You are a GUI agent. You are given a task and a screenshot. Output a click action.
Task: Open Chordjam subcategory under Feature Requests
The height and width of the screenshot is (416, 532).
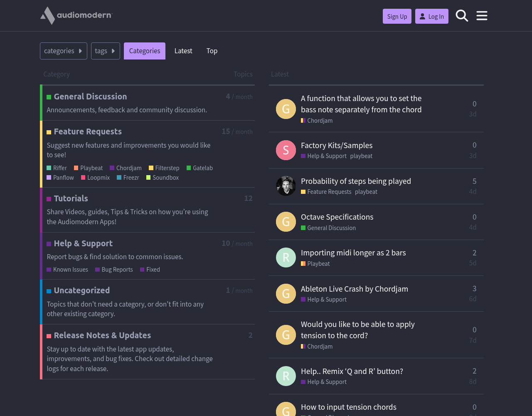(126, 168)
